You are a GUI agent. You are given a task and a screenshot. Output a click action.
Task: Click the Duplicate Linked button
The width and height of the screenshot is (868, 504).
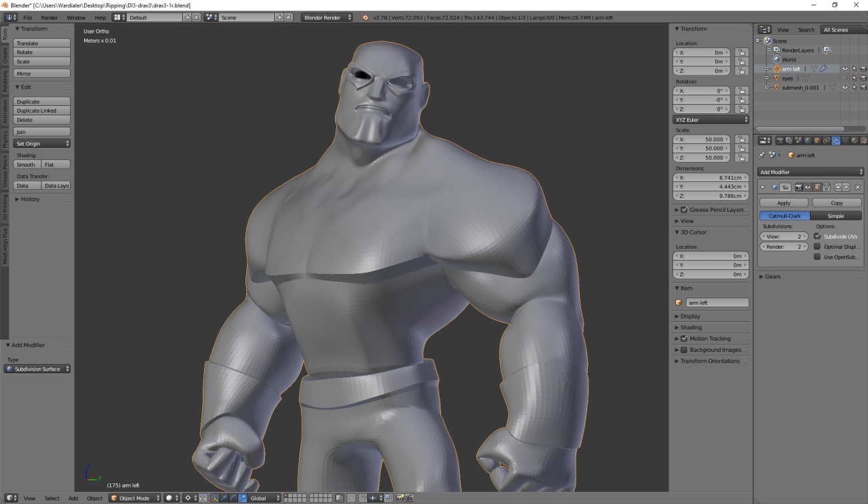[41, 111]
